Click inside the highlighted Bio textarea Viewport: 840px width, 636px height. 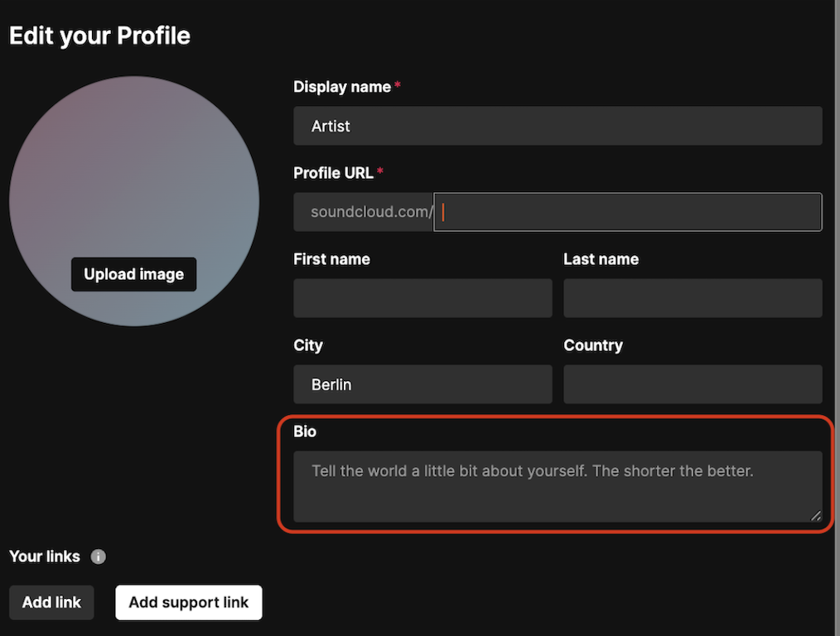click(557, 486)
